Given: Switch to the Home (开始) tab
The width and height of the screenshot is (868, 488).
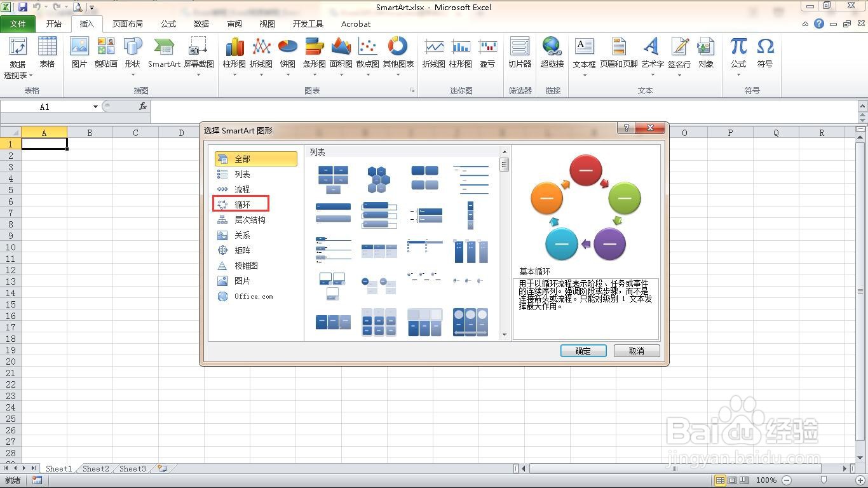Looking at the screenshot, I should 54,24.
